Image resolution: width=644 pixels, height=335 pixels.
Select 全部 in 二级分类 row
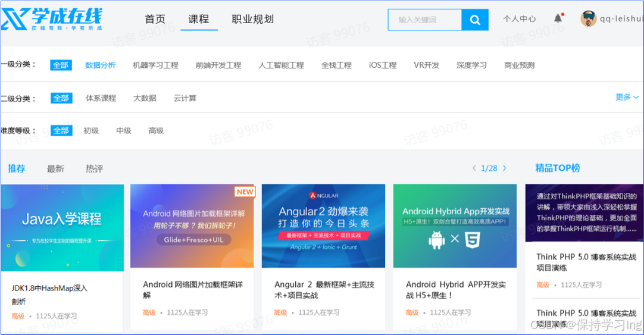click(x=61, y=98)
